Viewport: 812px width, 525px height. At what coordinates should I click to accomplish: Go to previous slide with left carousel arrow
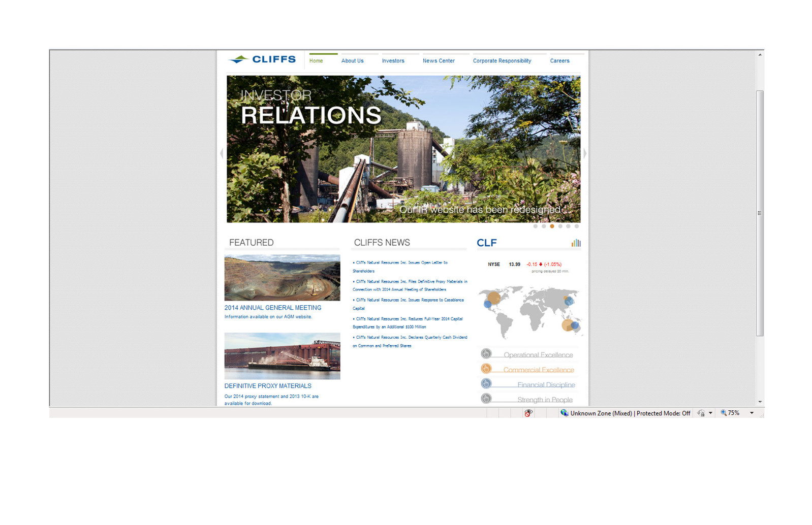[222, 153]
